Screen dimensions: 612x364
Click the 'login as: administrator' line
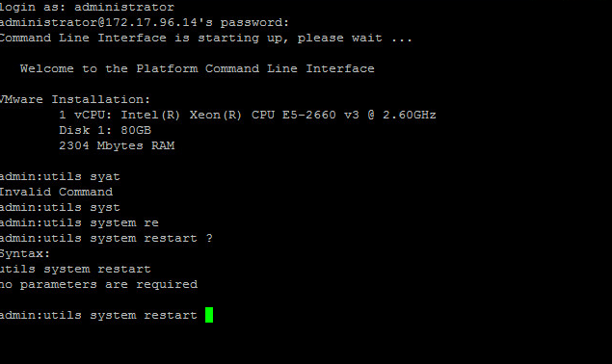[x=87, y=7]
